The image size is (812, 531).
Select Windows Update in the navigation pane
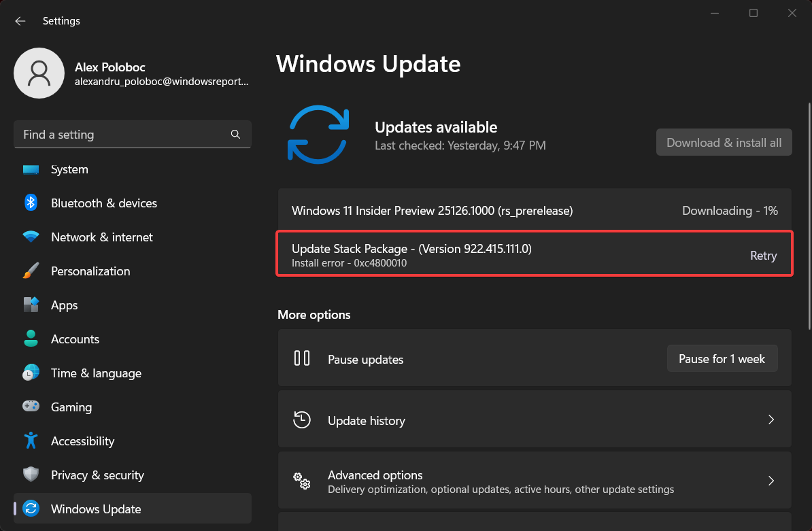(95, 509)
